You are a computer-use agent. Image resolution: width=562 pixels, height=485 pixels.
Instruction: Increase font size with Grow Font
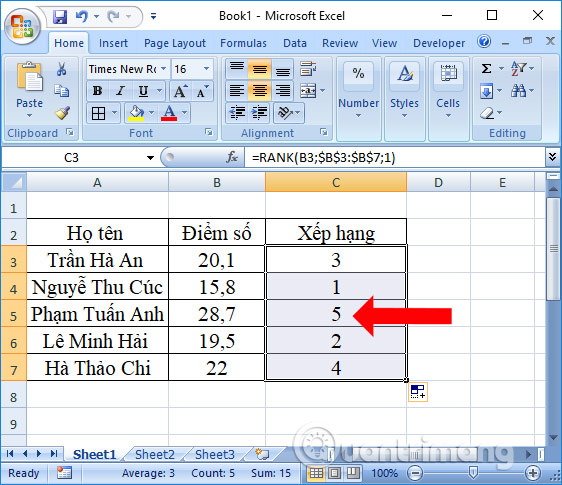[180, 91]
